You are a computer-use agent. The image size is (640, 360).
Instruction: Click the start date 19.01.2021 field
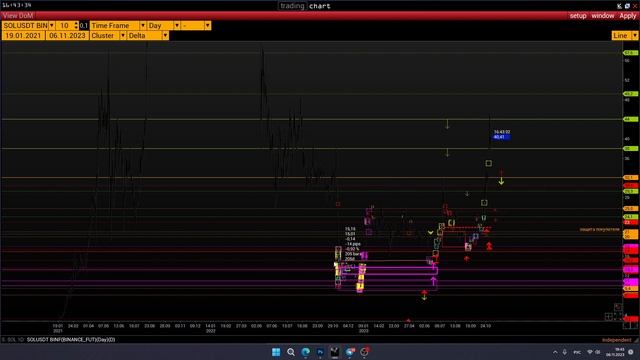click(23, 36)
